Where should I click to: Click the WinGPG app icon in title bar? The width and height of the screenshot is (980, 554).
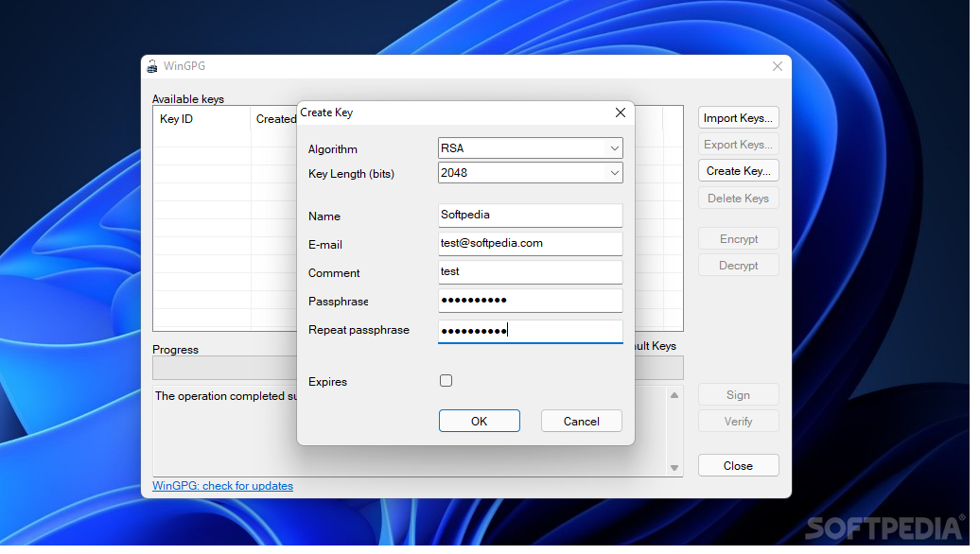tap(152, 66)
